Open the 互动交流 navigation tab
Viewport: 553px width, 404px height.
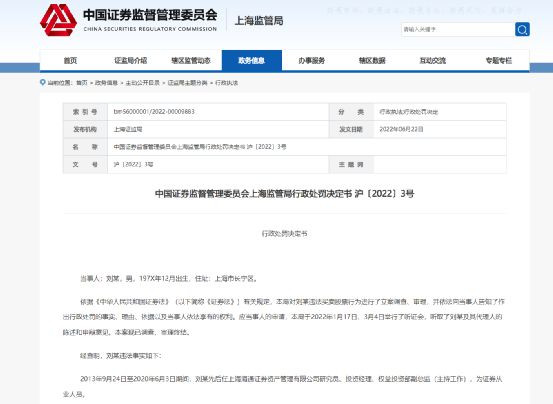(433, 61)
